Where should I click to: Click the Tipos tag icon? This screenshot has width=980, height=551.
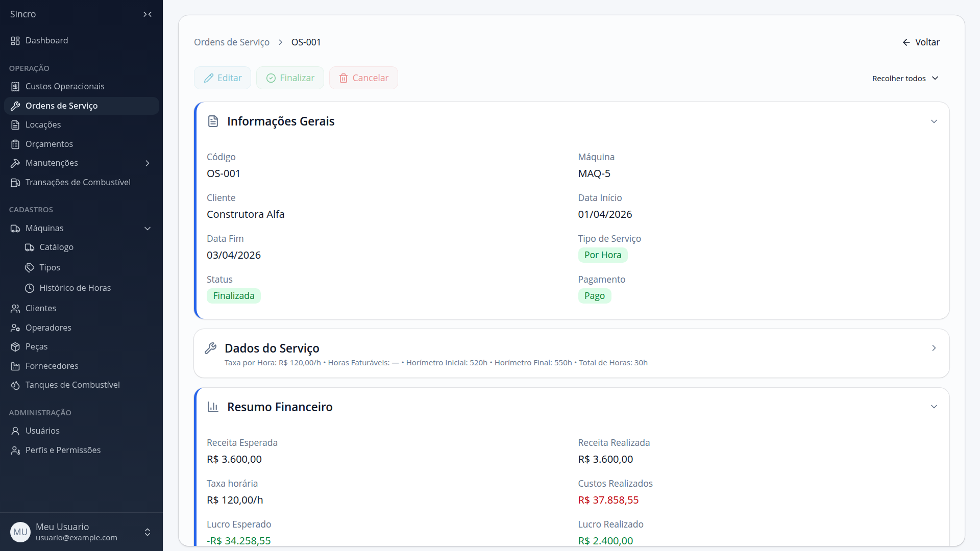point(30,268)
